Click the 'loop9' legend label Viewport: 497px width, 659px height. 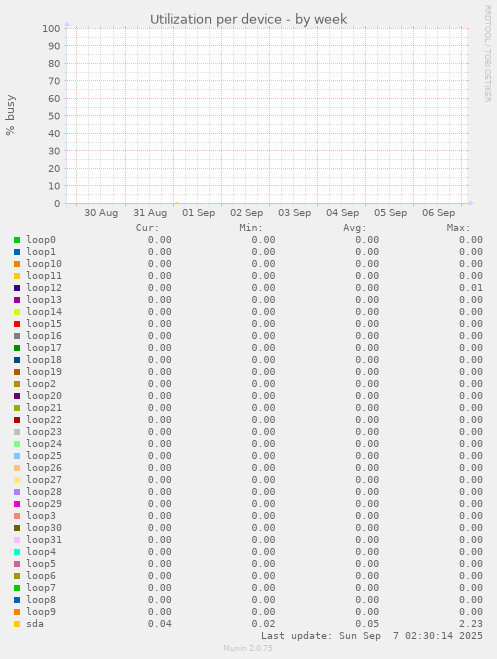coord(41,612)
